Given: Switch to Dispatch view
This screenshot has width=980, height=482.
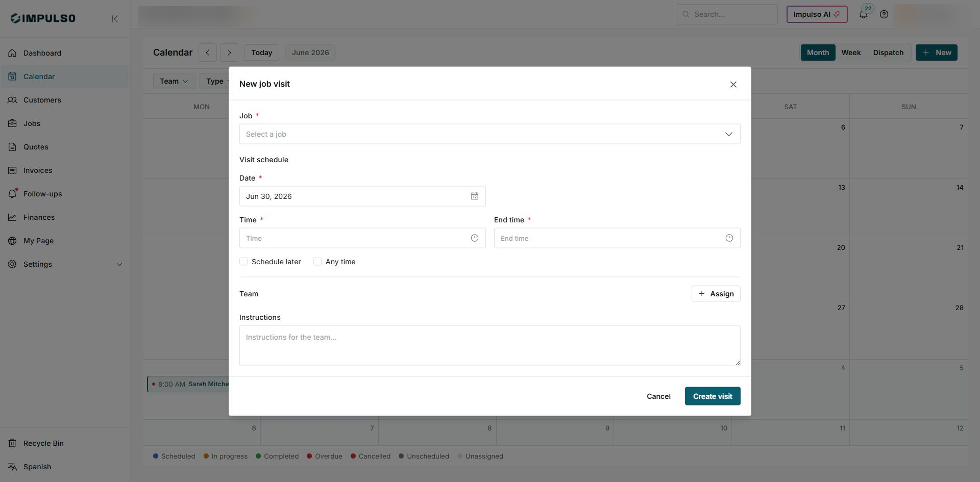Looking at the screenshot, I should pos(888,53).
